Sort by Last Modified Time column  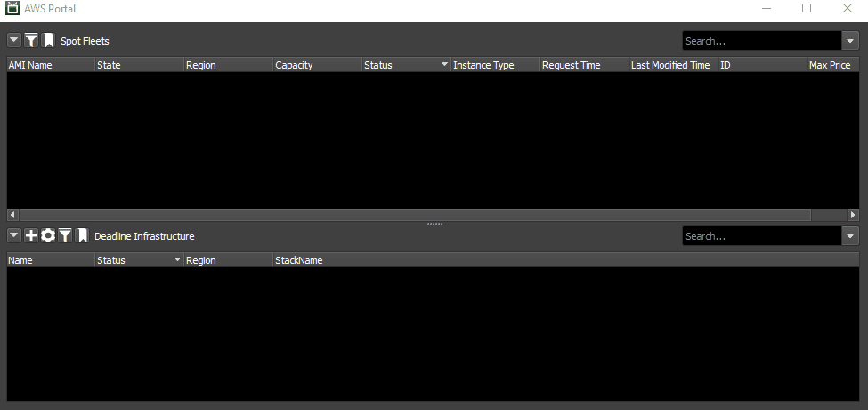pos(674,65)
